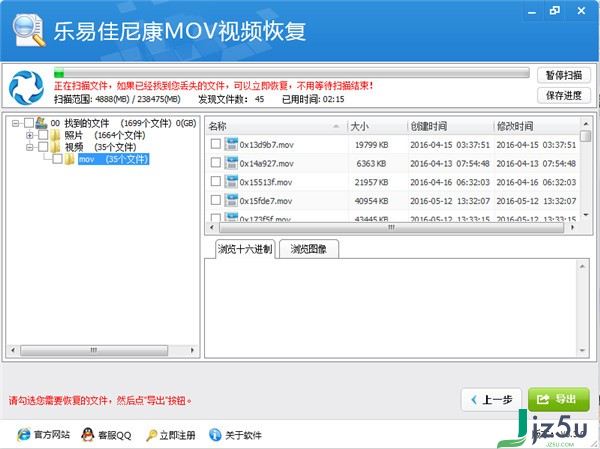Check the 照片 folder checkbox

click(43, 135)
